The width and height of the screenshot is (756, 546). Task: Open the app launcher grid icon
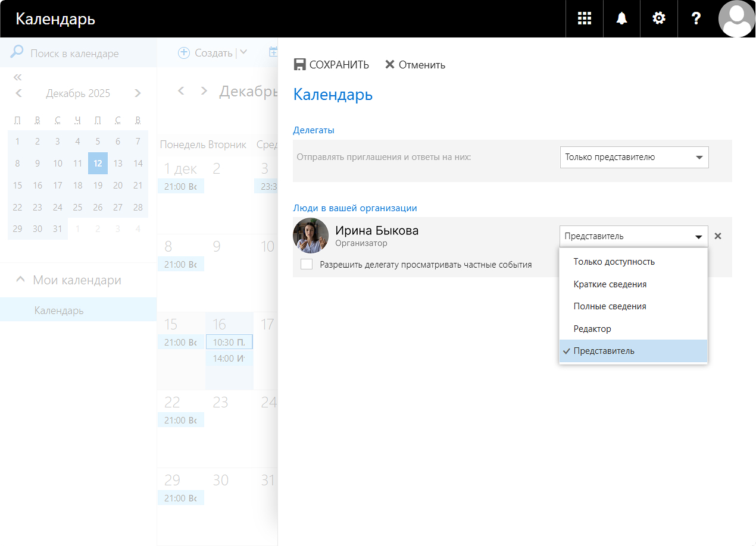(x=585, y=18)
